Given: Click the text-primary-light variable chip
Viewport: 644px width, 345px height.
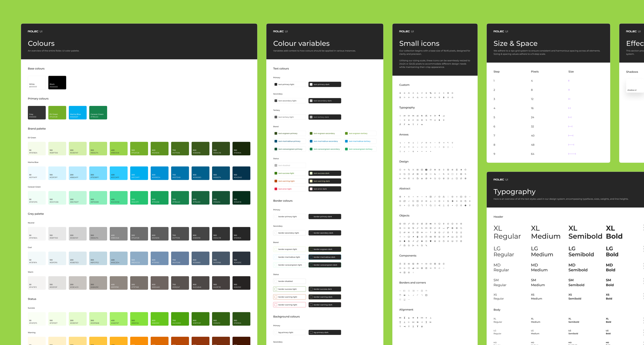Looking at the screenshot, I should pyautogui.click(x=289, y=84).
